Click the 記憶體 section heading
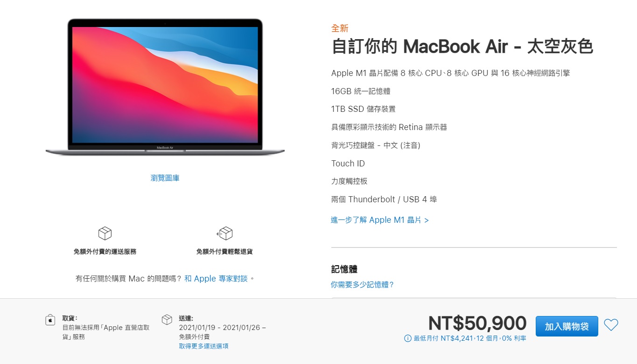637x364 pixels. 344,269
